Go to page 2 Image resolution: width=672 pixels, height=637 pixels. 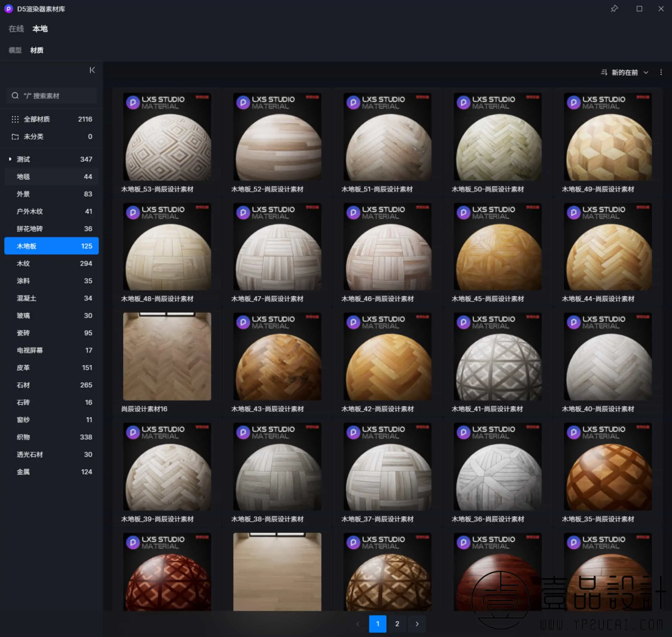[397, 624]
